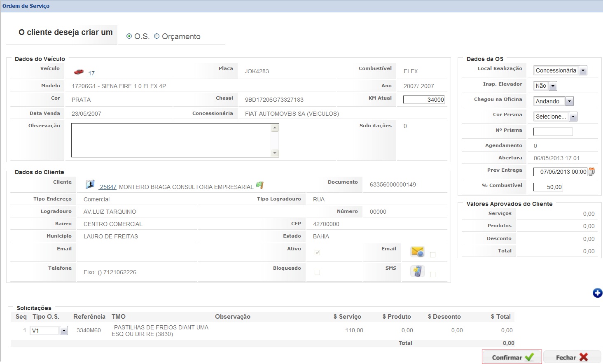Click the Observação scrollbar down arrow
Image resolution: width=603 pixels, height=364 pixels.
click(275, 153)
